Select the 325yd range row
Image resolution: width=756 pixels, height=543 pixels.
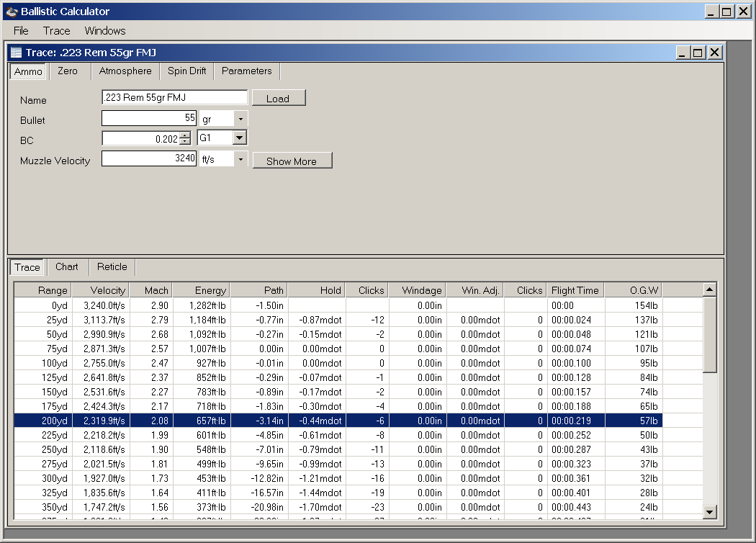coord(338,493)
